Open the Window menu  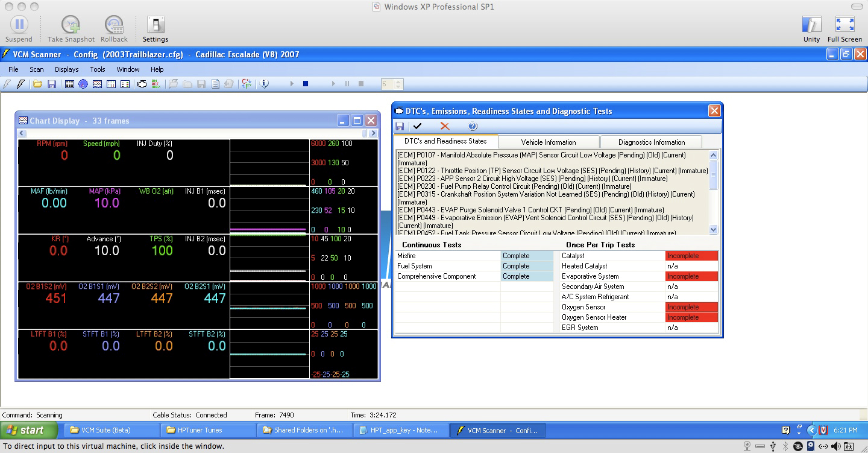pos(128,69)
